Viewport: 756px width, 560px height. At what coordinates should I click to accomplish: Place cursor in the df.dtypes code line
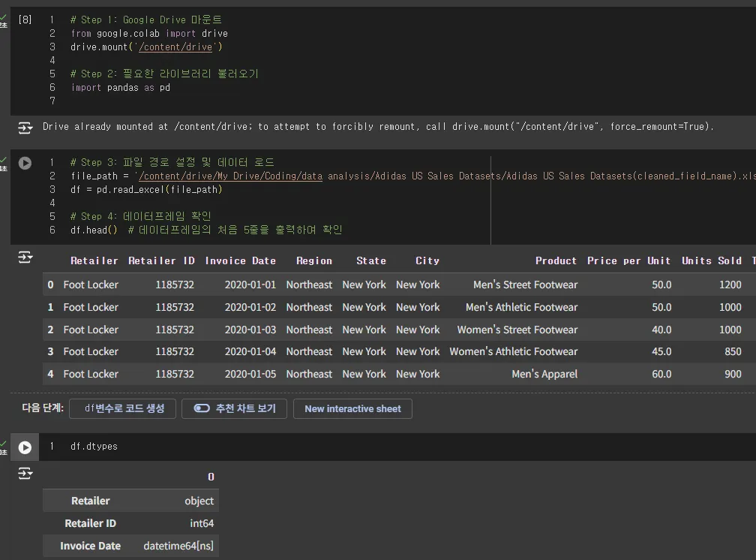click(94, 447)
